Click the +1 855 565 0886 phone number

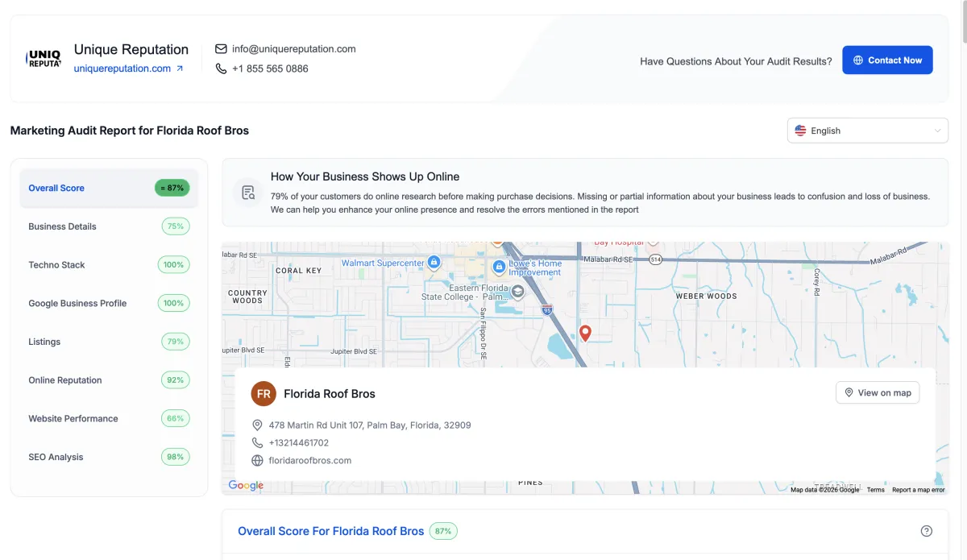point(270,68)
